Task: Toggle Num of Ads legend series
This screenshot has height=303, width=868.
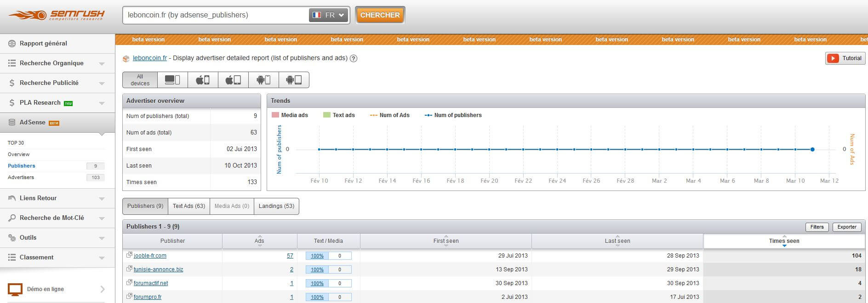Action: tap(389, 115)
